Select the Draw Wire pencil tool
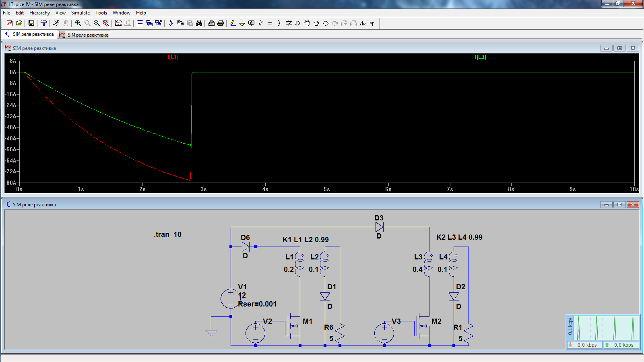 click(x=233, y=23)
